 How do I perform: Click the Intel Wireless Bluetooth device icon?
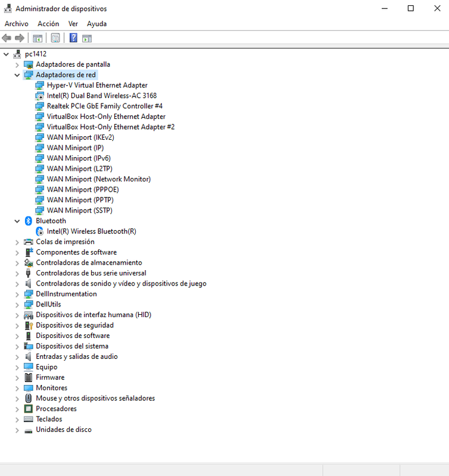click(39, 231)
